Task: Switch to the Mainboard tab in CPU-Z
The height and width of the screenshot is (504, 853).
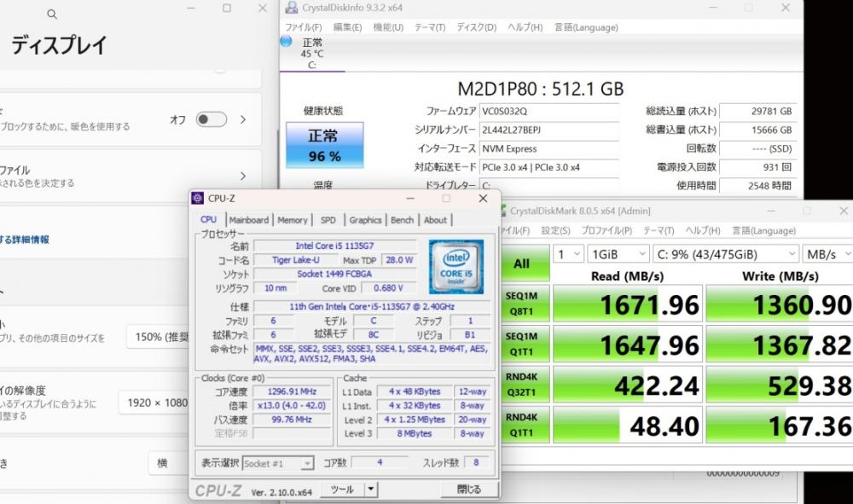Action: [x=248, y=220]
